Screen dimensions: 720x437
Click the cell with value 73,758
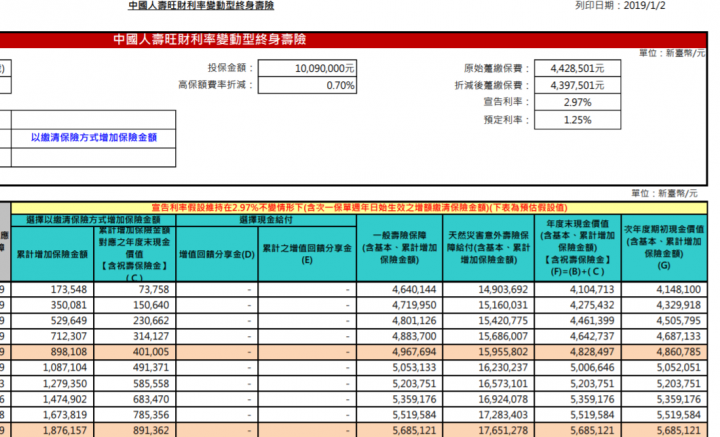[135, 290]
